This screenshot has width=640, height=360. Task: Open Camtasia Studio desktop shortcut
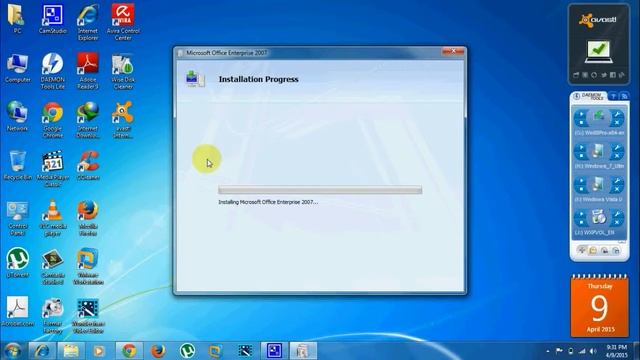pos(52,267)
